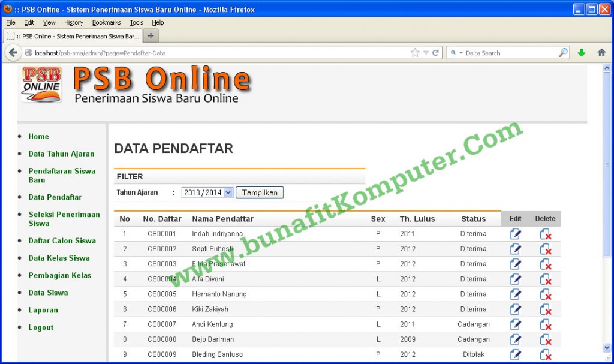Click the Logout sidebar link
Image resolution: width=614 pixels, height=364 pixels.
(41, 327)
